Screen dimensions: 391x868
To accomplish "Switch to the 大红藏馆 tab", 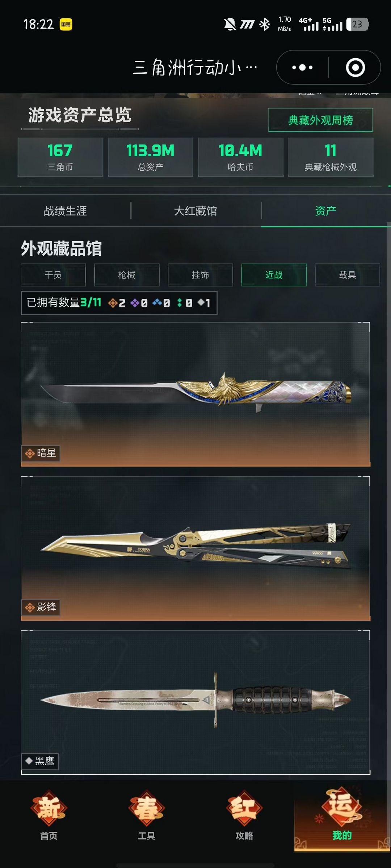I will pyautogui.click(x=195, y=211).
